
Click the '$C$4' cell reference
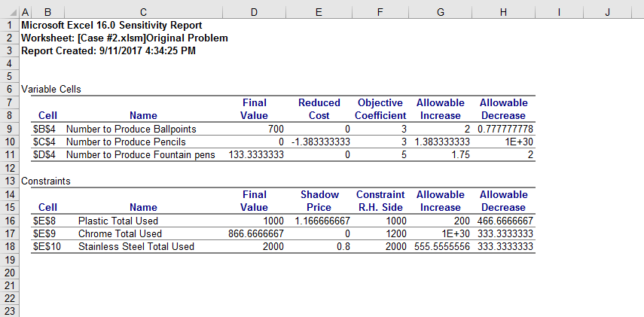coord(44,142)
